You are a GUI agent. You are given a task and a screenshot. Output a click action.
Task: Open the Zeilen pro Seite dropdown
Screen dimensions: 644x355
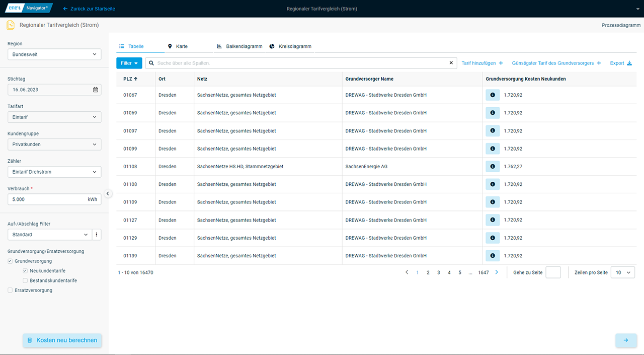(622, 272)
